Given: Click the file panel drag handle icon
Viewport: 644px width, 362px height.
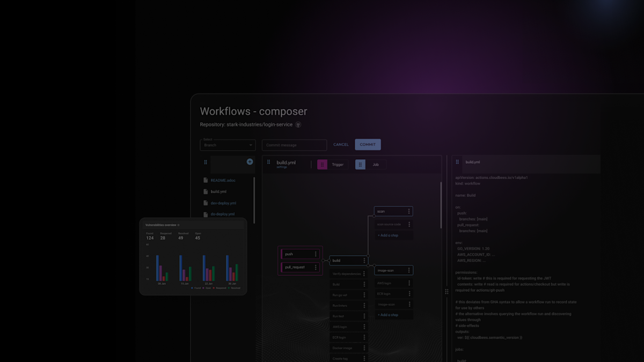Looking at the screenshot, I should (206, 162).
